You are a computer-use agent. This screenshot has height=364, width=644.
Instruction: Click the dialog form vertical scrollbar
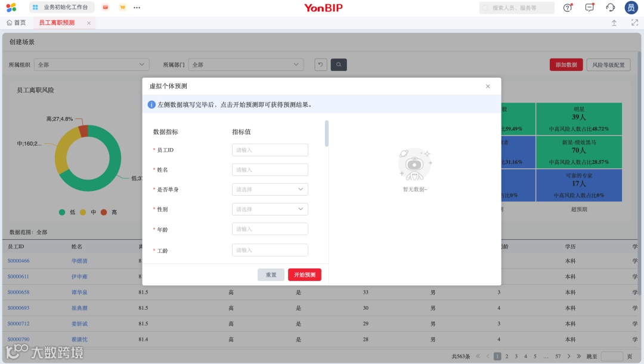(327, 134)
